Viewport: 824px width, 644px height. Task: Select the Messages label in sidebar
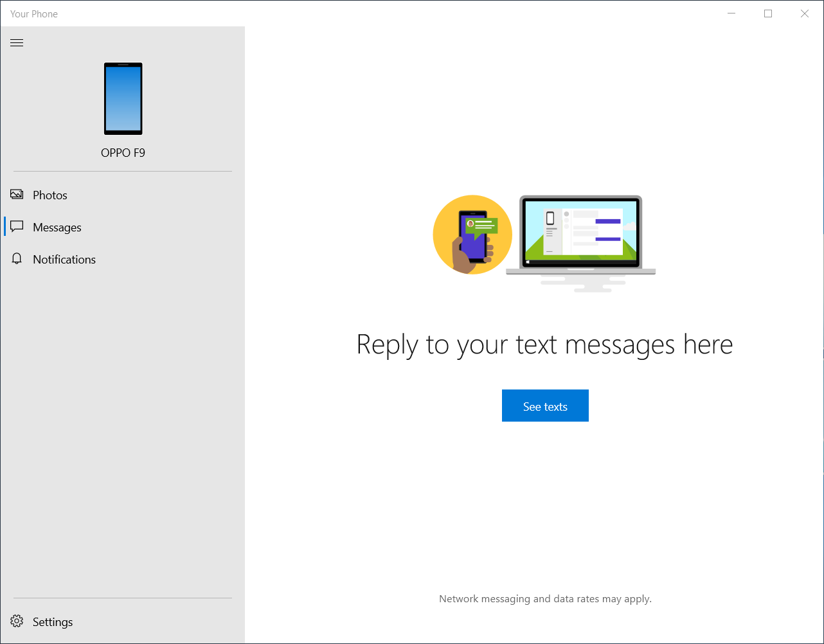(57, 228)
